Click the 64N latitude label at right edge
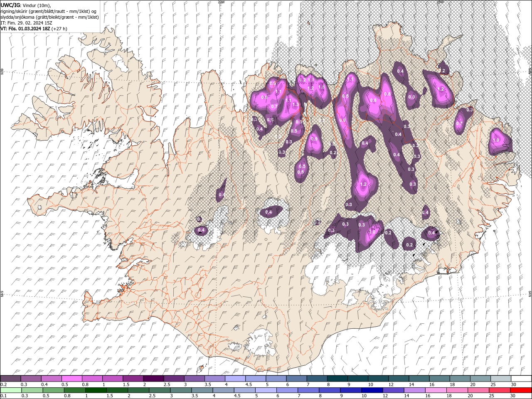 pos(530,294)
